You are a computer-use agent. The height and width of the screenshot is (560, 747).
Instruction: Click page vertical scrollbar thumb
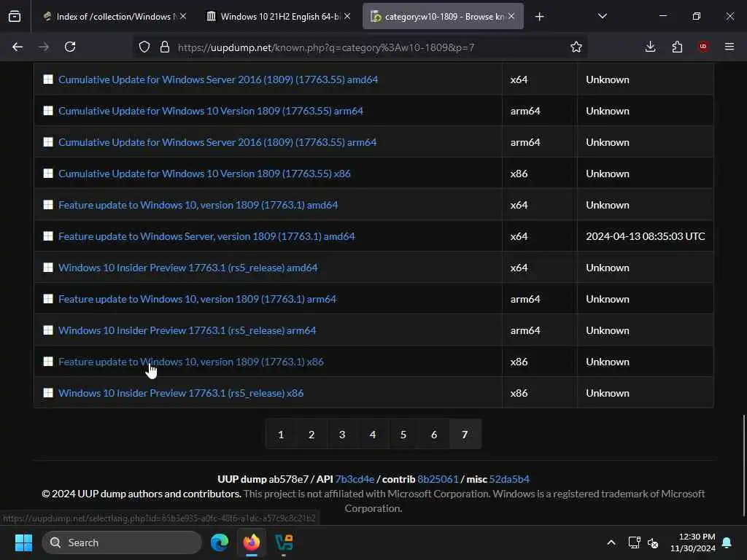coord(743,466)
